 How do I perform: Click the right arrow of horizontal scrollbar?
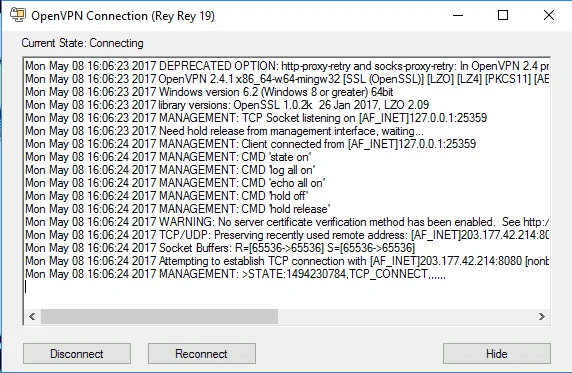542,316
